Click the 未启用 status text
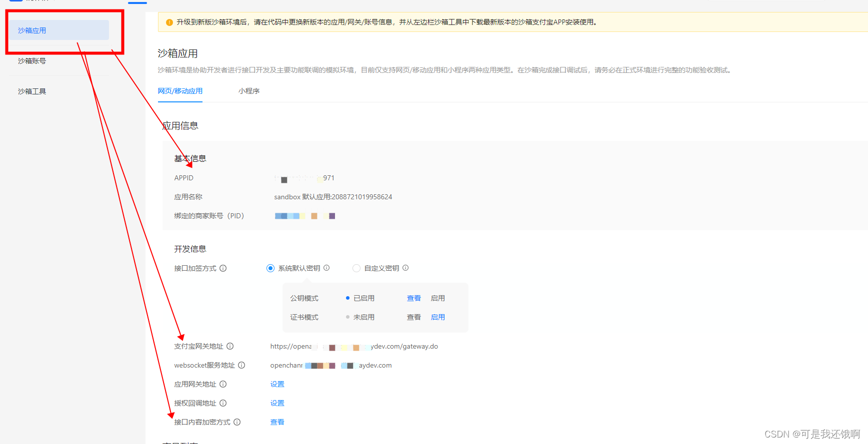The width and height of the screenshot is (868, 444). point(364,317)
